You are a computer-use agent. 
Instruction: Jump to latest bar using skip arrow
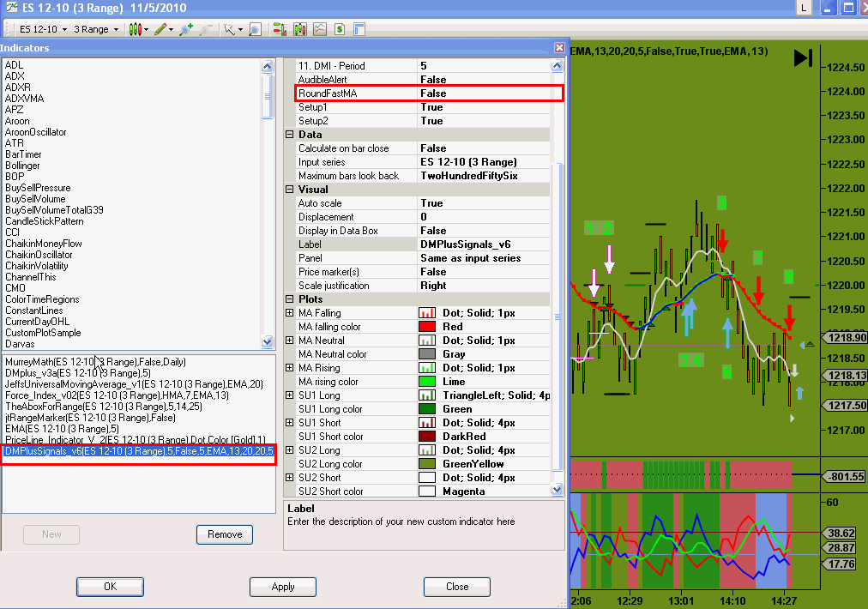click(803, 58)
